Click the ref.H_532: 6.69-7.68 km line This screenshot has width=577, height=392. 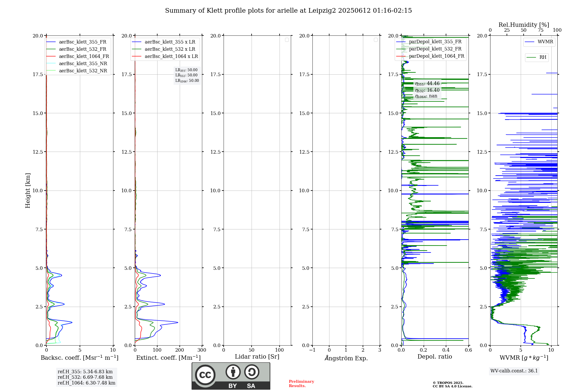coord(85,377)
